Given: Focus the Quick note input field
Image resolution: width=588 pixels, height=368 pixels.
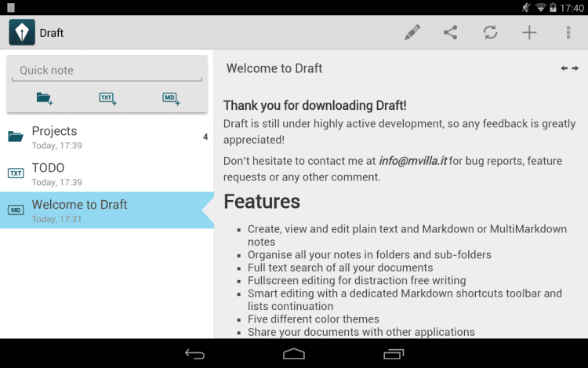Looking at the screenshot, I should (x=107, y=71).
